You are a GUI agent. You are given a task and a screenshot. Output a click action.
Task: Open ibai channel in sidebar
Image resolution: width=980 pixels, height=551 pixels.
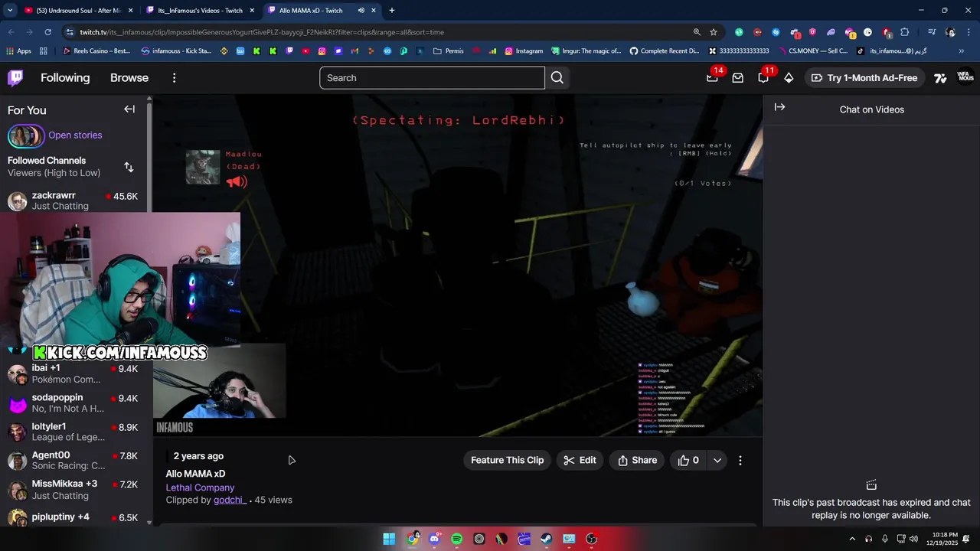click(75, 373)
